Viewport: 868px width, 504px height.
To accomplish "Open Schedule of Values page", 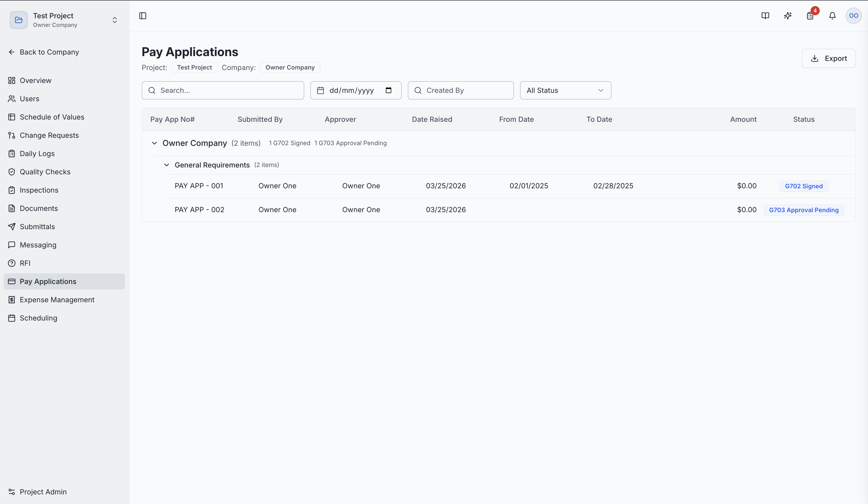I will [64, 117].
